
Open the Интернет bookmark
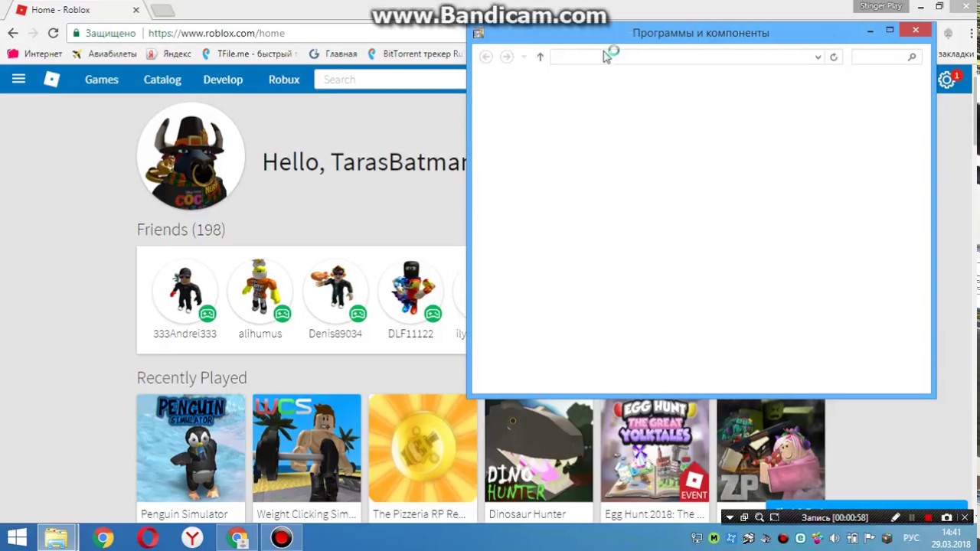(35, 54)
